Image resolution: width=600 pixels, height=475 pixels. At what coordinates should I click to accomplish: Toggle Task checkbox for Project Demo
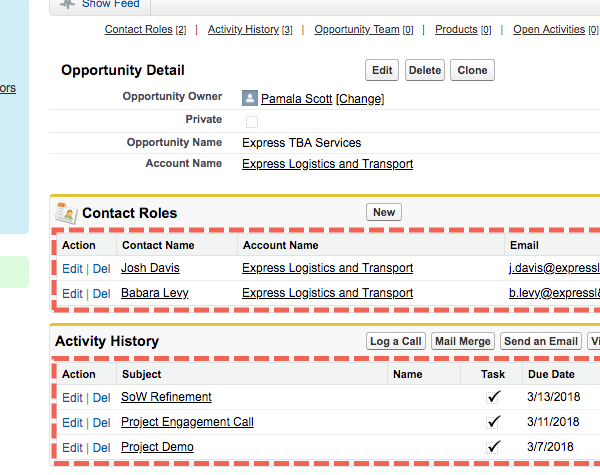pos(493,447)
